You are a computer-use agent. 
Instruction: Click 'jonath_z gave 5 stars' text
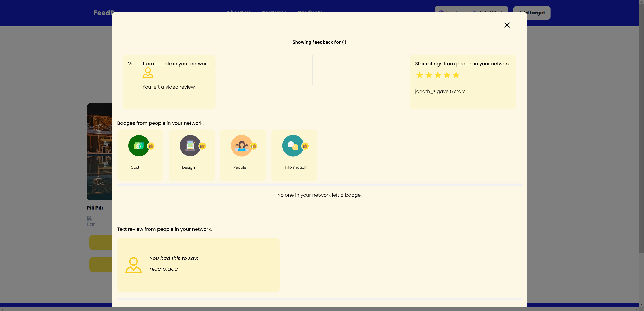(440, 92)
